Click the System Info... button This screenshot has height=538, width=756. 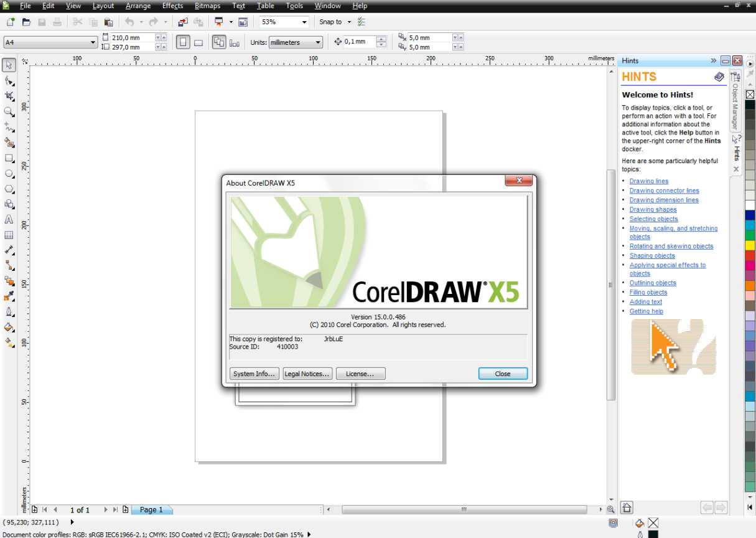[x=253, y=374]
